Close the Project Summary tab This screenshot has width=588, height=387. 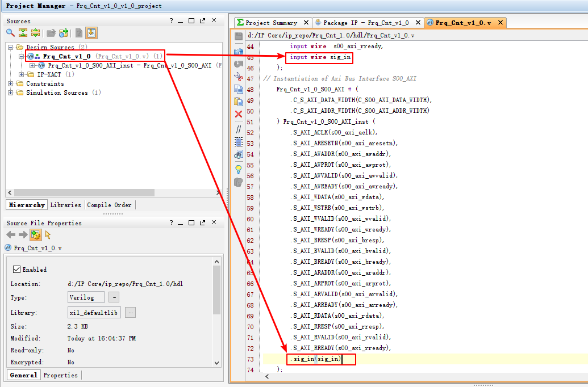coord(306,23)
